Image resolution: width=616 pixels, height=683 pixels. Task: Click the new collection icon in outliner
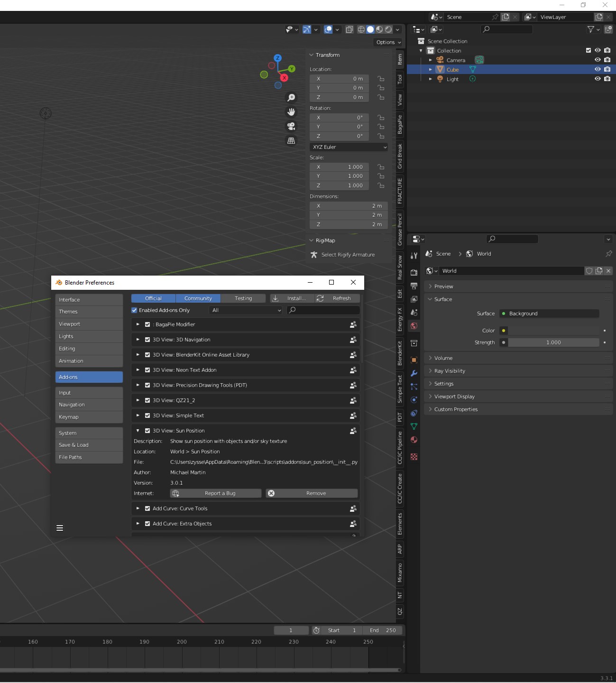608,29
